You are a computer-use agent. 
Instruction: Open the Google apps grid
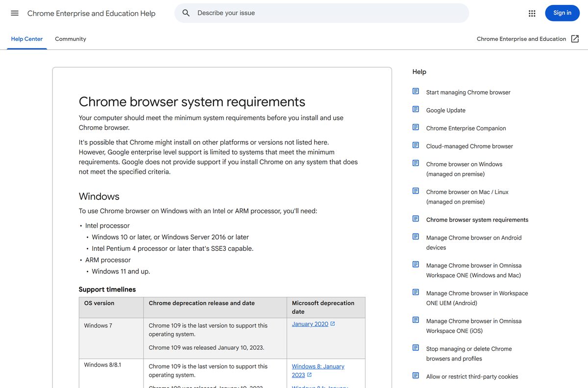click(532, 13)
